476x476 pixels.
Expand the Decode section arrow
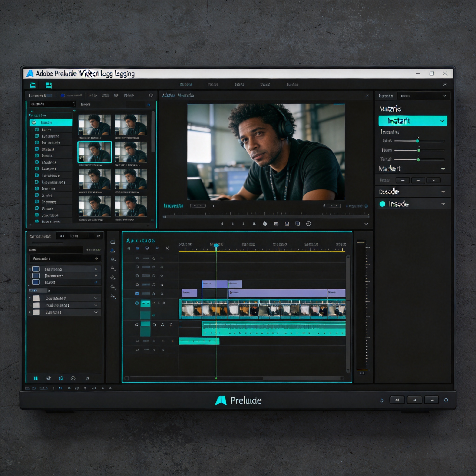pyautogui.click(x=443, y=192)
